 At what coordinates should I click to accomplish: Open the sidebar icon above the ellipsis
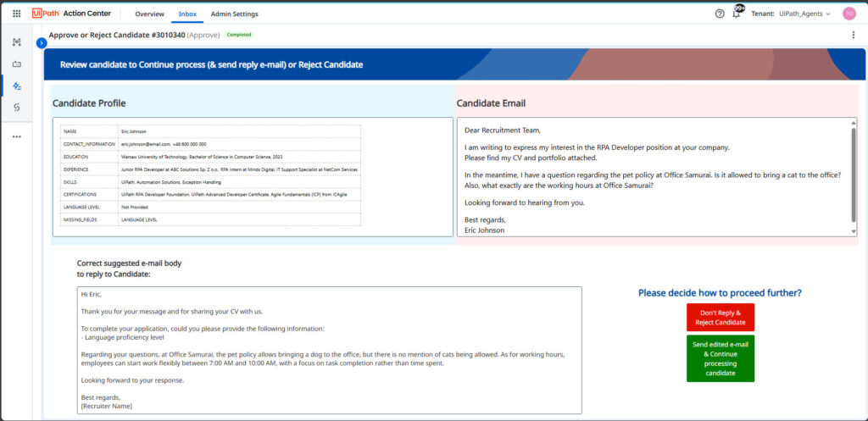(17, 108)
